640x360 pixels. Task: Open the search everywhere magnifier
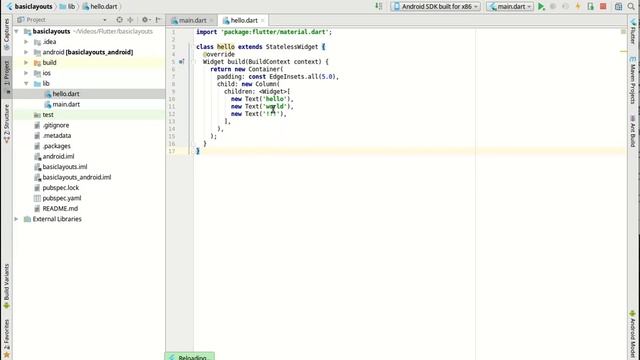tap(631, 7)
